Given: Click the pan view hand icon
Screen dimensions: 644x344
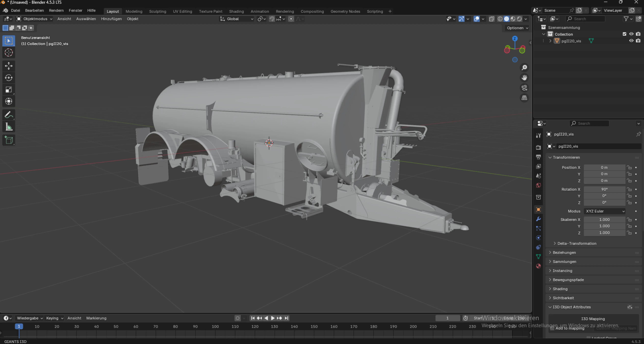Looking at the screenshot, I should tap(524, 78).
